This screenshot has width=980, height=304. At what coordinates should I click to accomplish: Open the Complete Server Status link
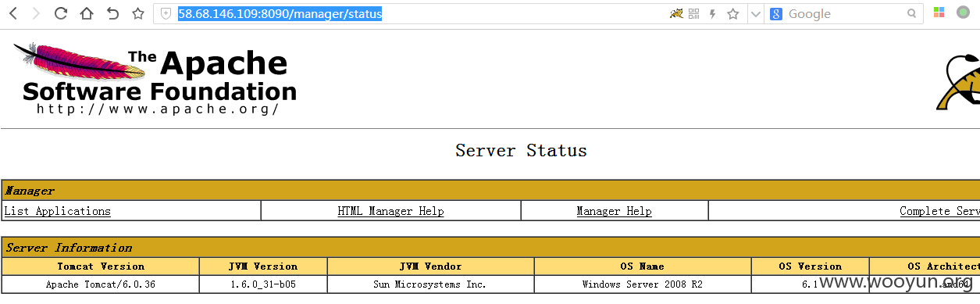(x=939, y=211)
